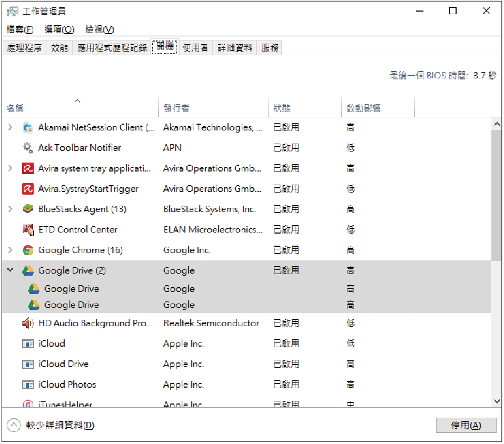Select the HD Audio Background Pro... entry name
Image resolution: width=504 pixels, height=444 pixels.
click(x=95, y=324)
